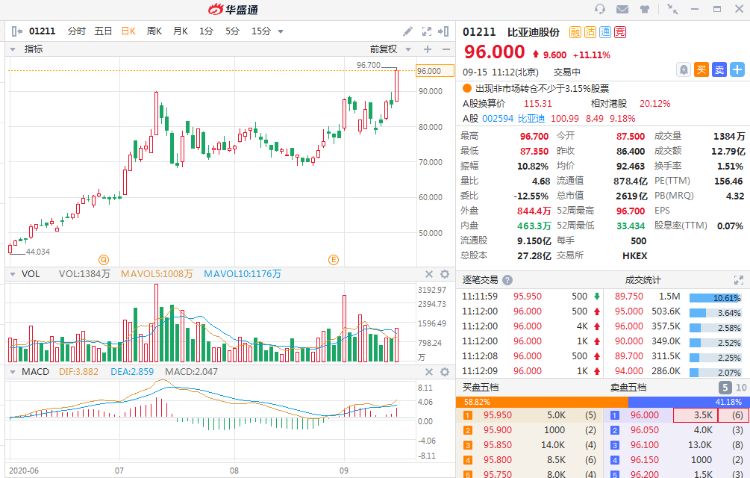Image resolution: width=750 pixels, height=478 pixels.
Task: Collapse the left panel next to 01211
Action: pos(13,31)
